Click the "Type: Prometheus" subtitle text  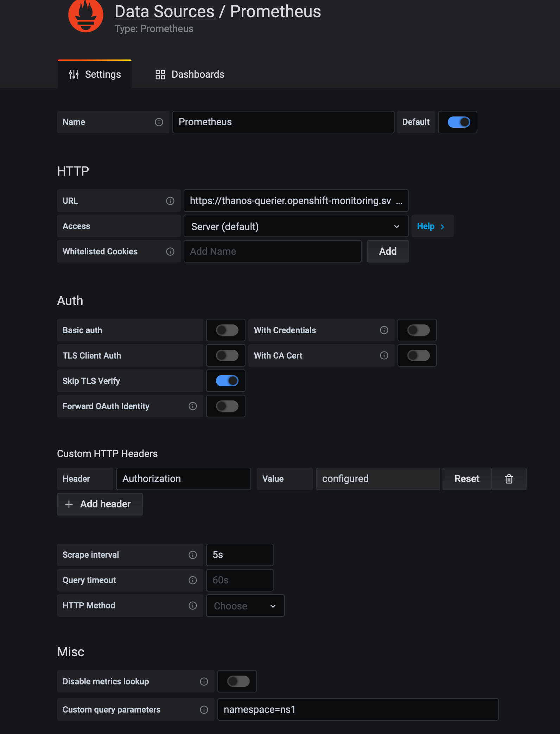click(154, 29)
